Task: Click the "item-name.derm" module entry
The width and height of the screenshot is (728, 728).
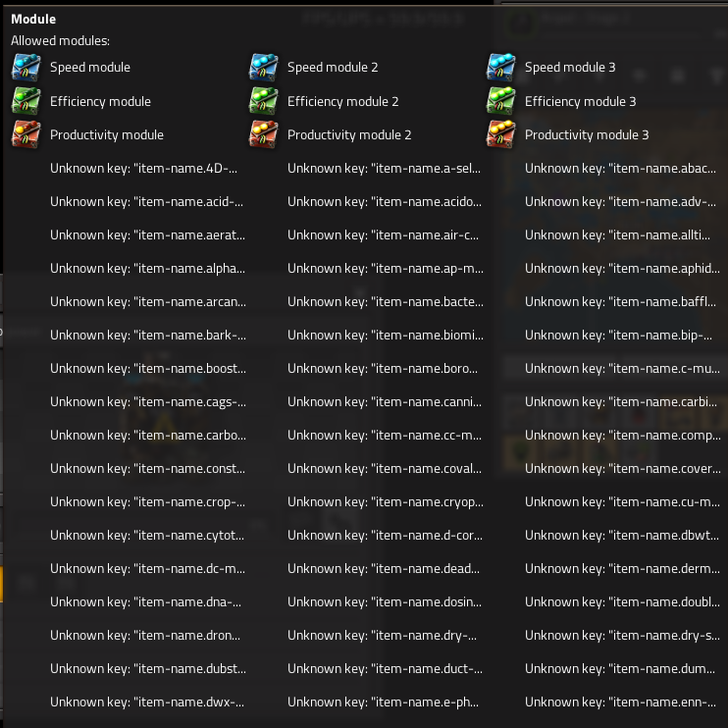Action: tap(622, 569)
